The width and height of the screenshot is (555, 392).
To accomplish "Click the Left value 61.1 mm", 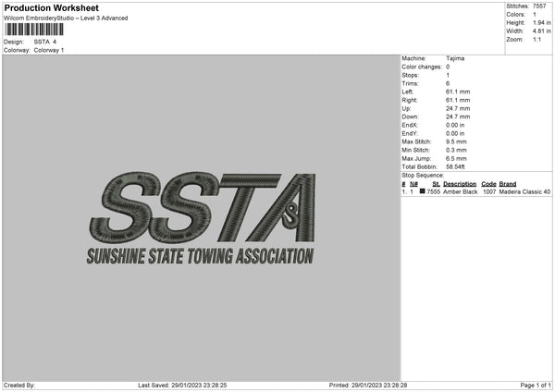I will [458, 92].
